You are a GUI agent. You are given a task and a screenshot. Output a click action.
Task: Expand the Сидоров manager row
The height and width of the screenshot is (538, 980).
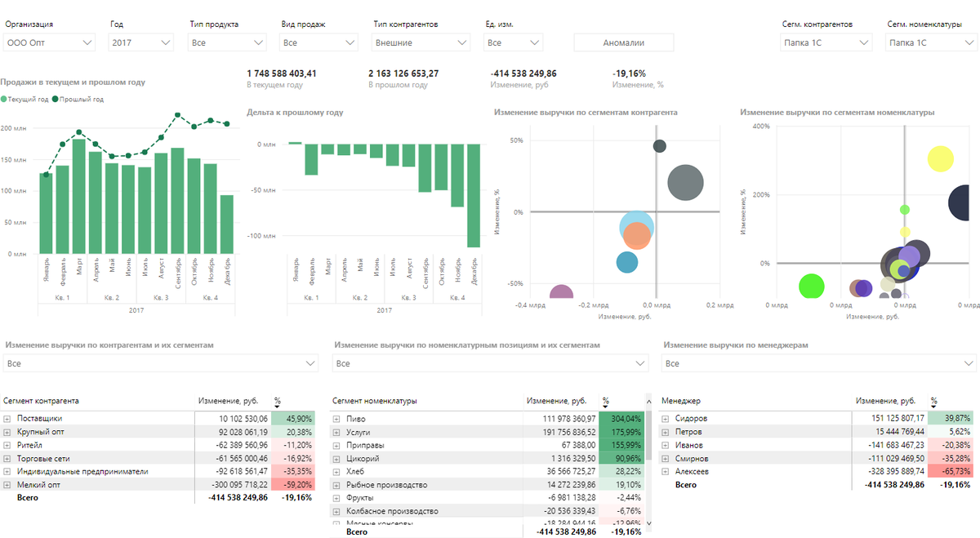[x=666, y=419]
